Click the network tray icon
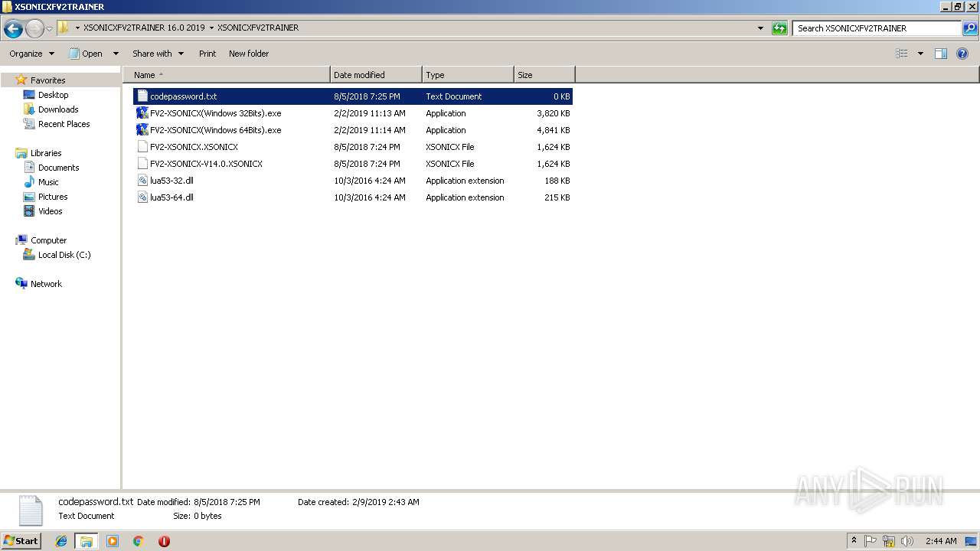This screenshot has height=551, width=980. pos(889,541)
